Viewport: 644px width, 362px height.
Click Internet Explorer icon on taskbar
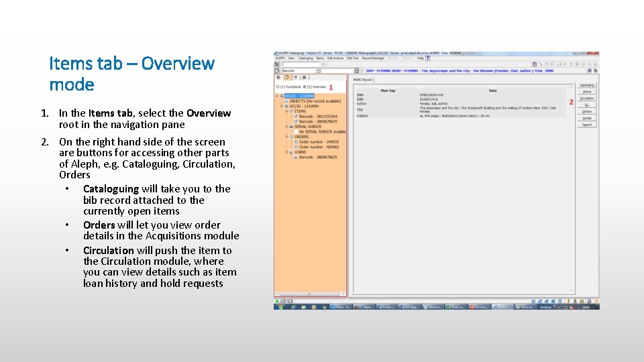[x=293, y=307]
